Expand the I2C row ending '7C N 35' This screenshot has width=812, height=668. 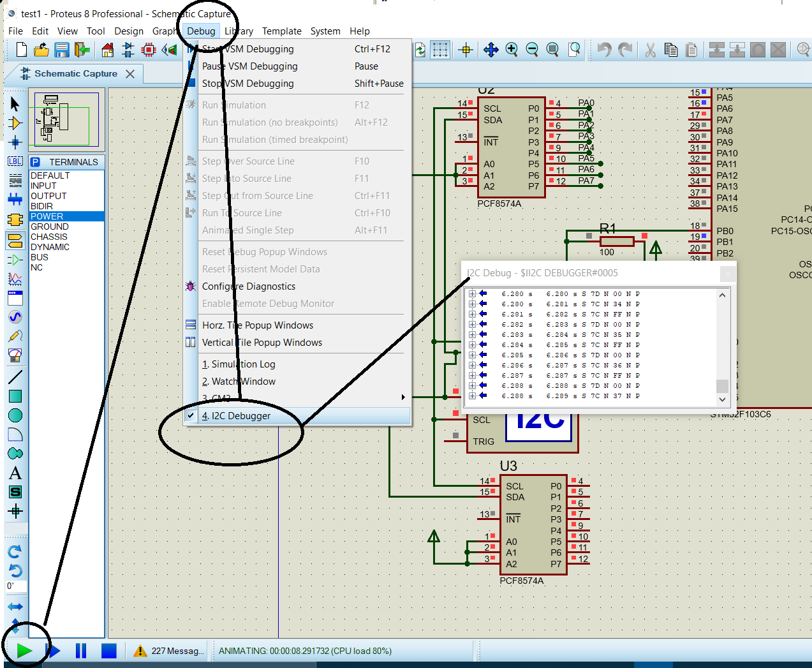(472, 335)
